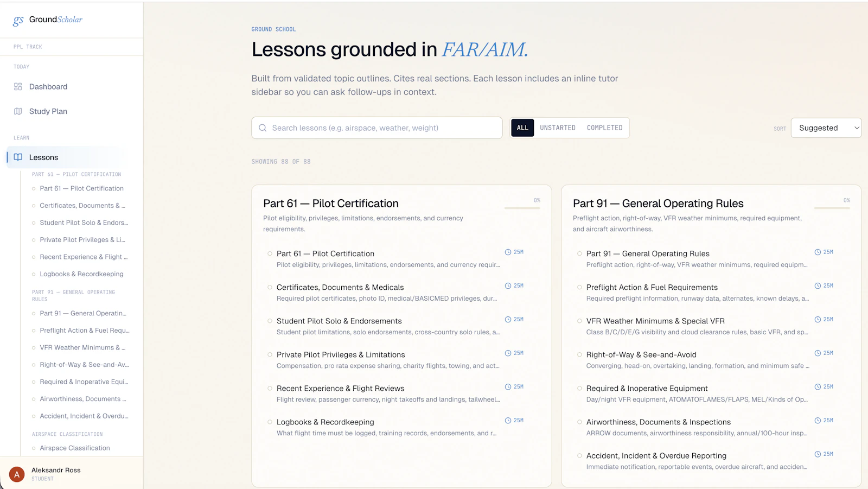Open lesson Accident, Incident & Overdue Reporting
Image resolution: width=868 pixels, height=489 pixels.
[x=656, y=455]
